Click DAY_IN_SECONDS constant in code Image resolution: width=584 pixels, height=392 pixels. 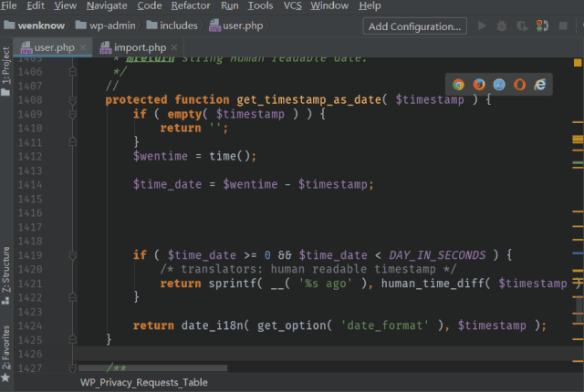[x=437, y=255]
